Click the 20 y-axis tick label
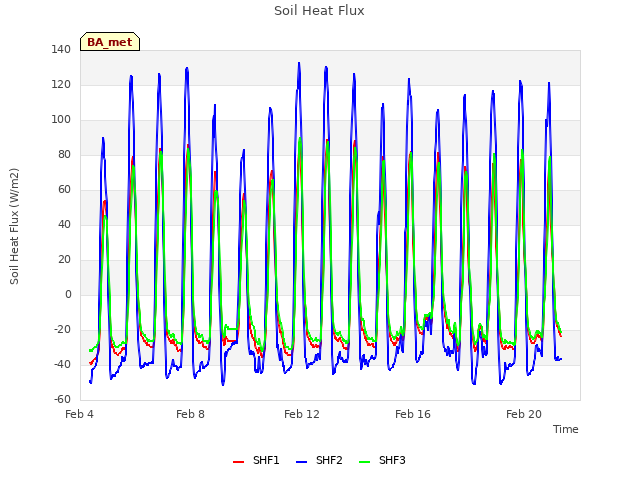 pos(64,260)
